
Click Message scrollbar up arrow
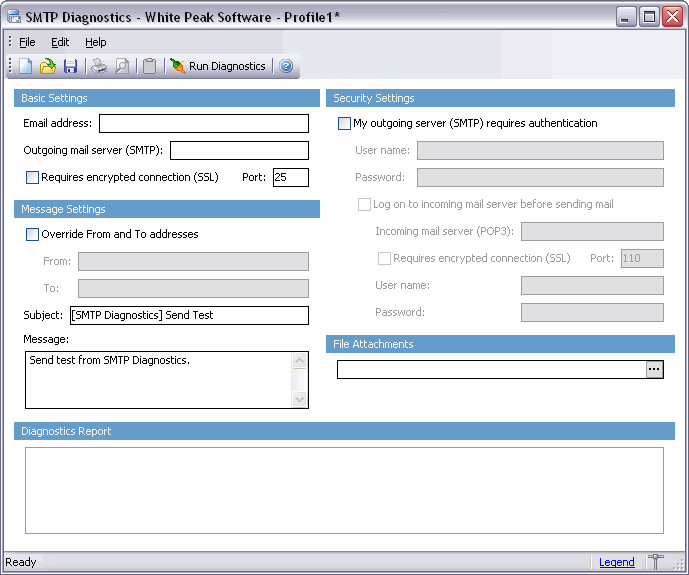tap(300, 361)
